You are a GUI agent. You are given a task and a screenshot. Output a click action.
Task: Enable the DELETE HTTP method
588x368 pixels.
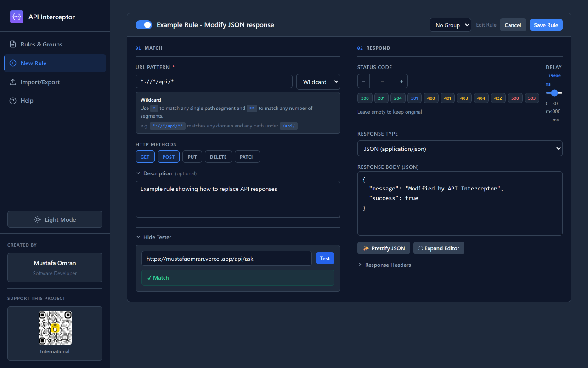click(x=218, y=157)
